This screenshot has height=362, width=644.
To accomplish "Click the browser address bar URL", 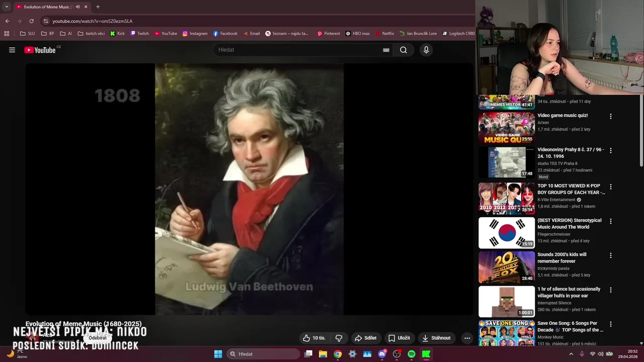I will (x=93, y=21).
